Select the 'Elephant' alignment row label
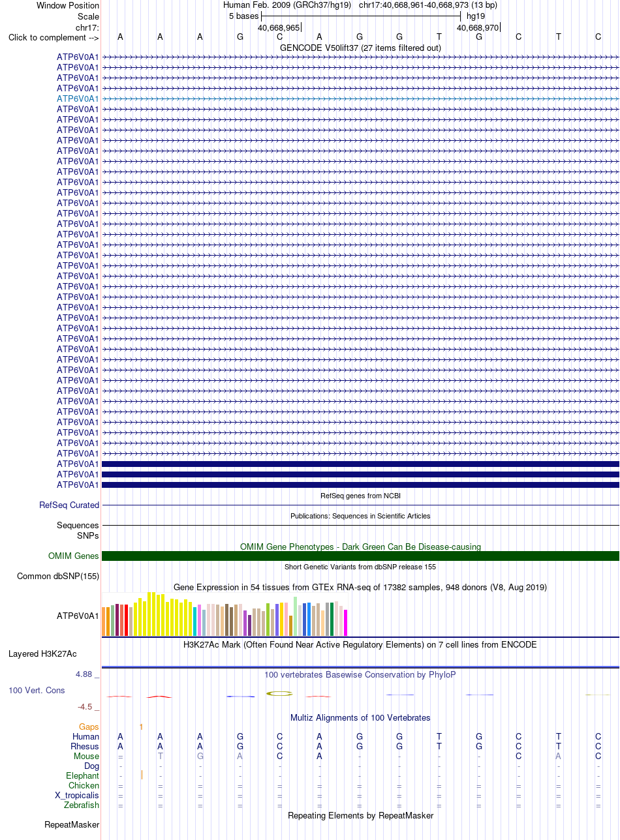620x840 pixels. pyautogui.click(x=82, y=775)
